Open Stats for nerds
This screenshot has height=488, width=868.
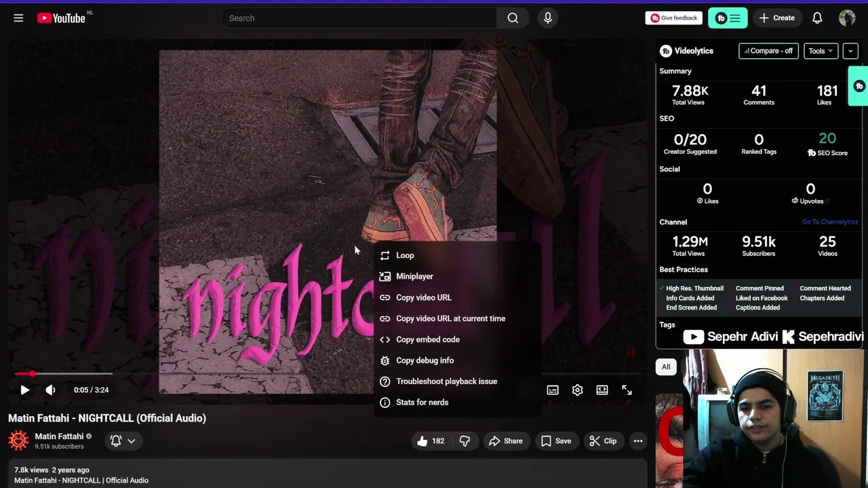click(458, 403)
